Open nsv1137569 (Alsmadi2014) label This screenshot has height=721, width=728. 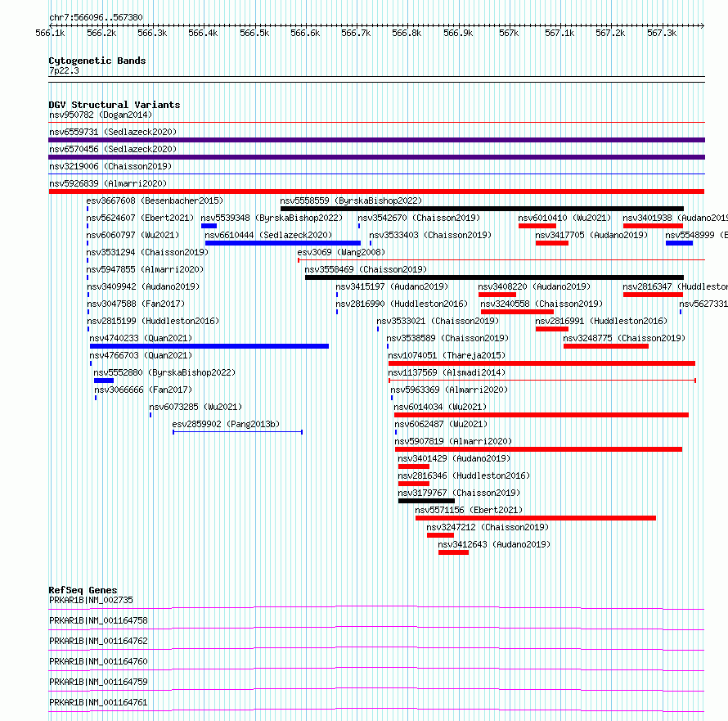click(447, 372)
